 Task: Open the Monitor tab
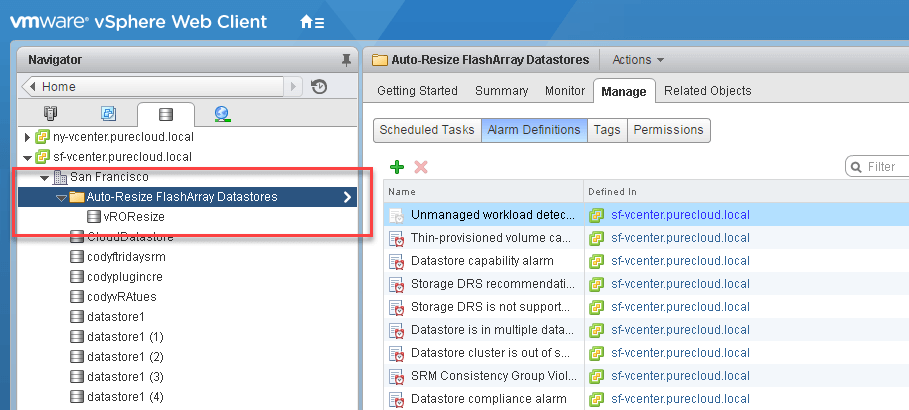point(565,91)
